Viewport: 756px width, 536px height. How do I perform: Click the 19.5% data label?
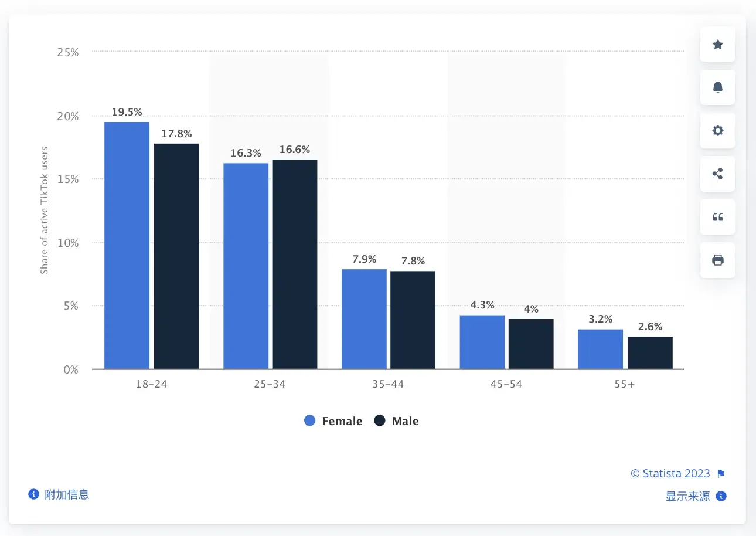coord(127,112)
